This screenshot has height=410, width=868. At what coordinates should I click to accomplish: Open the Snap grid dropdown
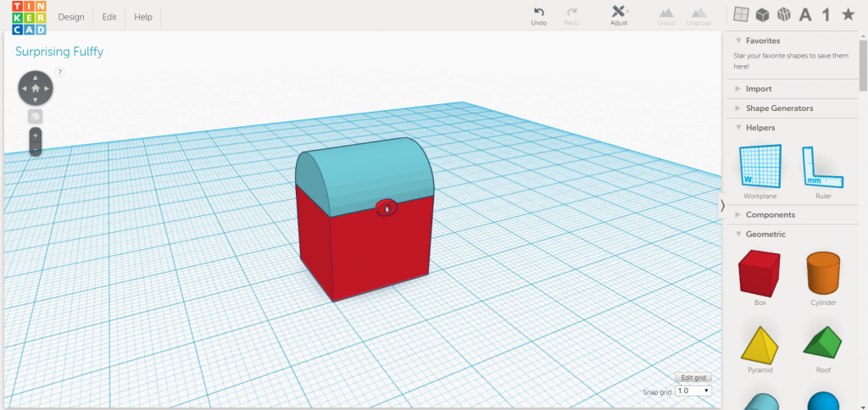[693, 391]
